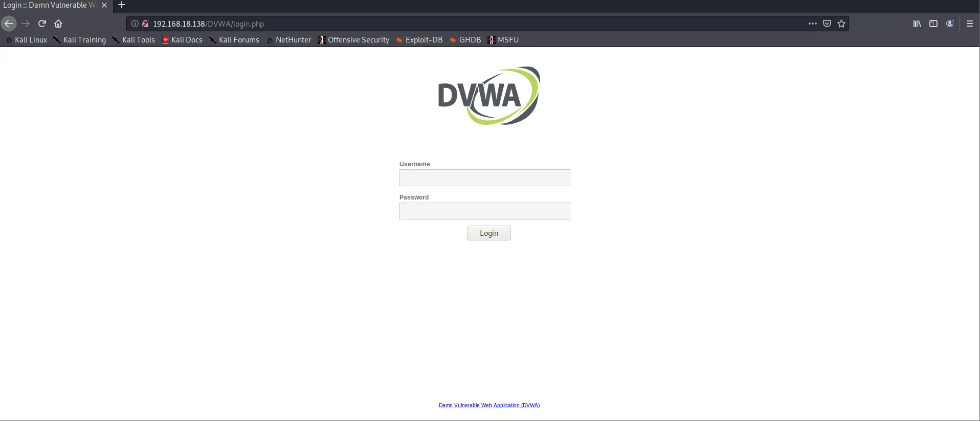The height and width of the screenshot is (421, 980).
Task: Bookmark this page with the star icon
Action: (x=841, y=24)
